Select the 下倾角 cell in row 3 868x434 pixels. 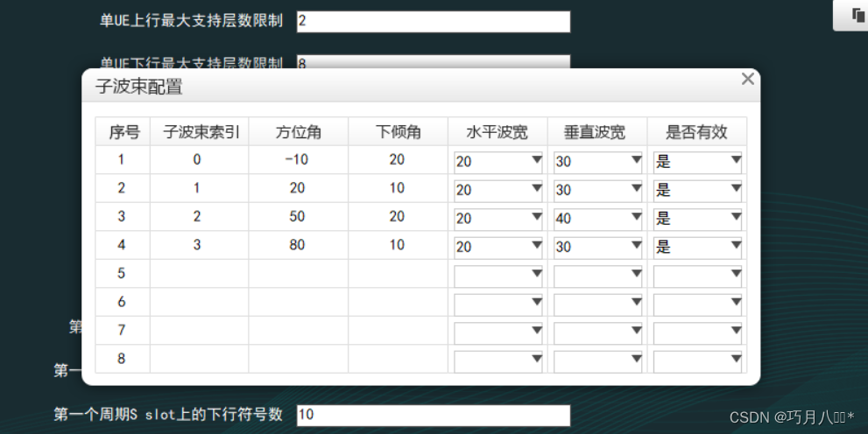[398, 217]
